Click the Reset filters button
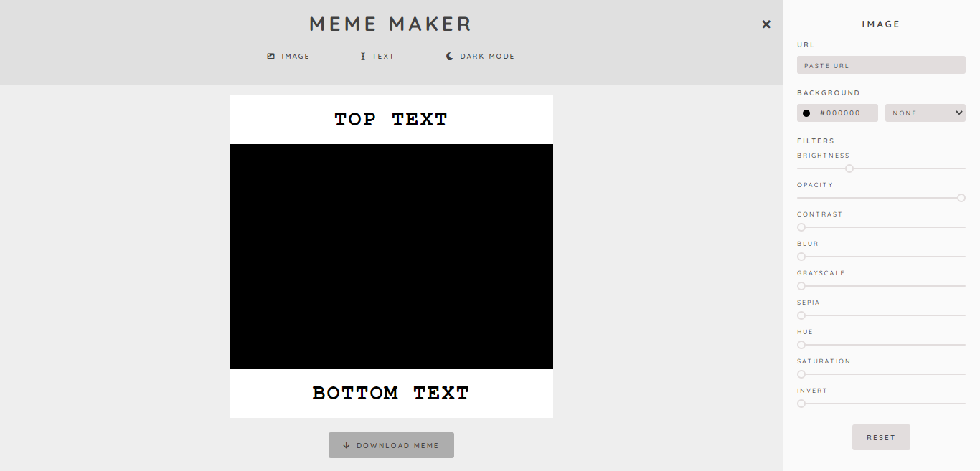Screen dimensions: 980x471 click(881, 437)
